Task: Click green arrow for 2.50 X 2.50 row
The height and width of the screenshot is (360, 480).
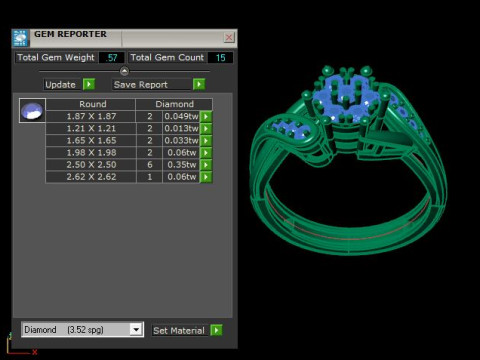Action: tap(206, 165)
